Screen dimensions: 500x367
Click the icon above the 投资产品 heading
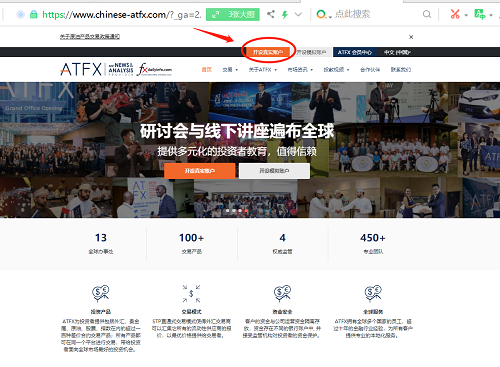(x=101, y=293)
